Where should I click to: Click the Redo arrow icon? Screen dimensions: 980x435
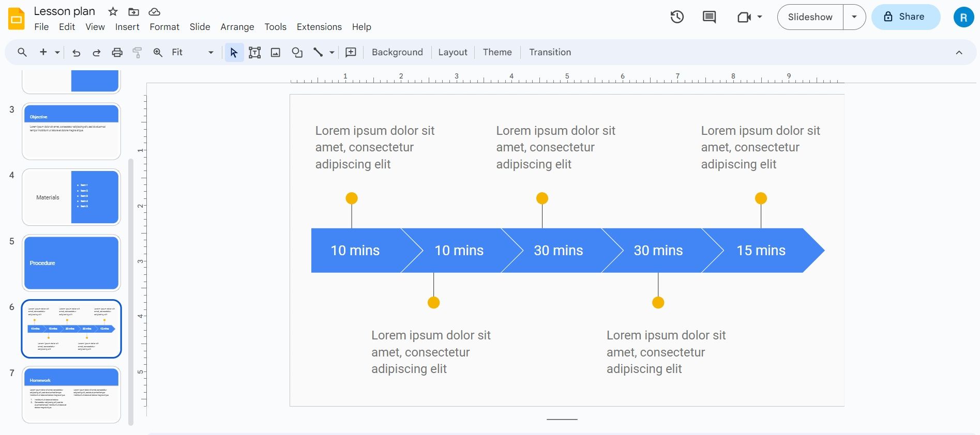pyautogui.click(x=96, y=52)
